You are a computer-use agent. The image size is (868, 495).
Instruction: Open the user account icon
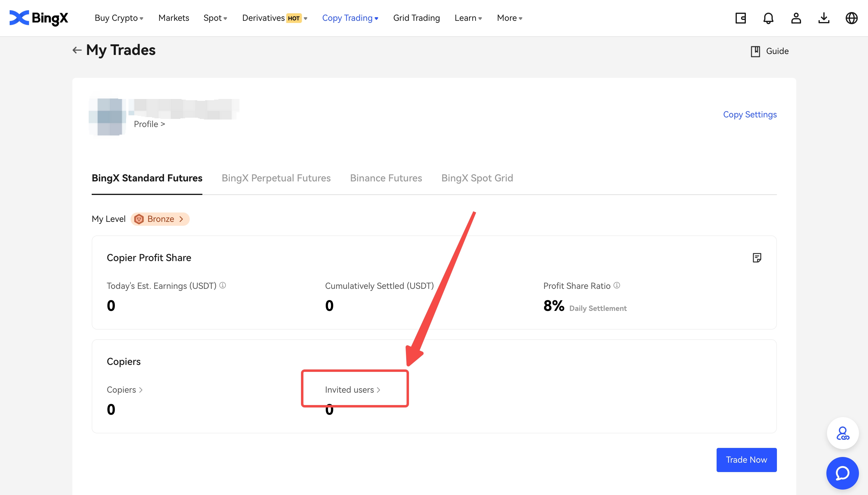(x=796, y=18)
